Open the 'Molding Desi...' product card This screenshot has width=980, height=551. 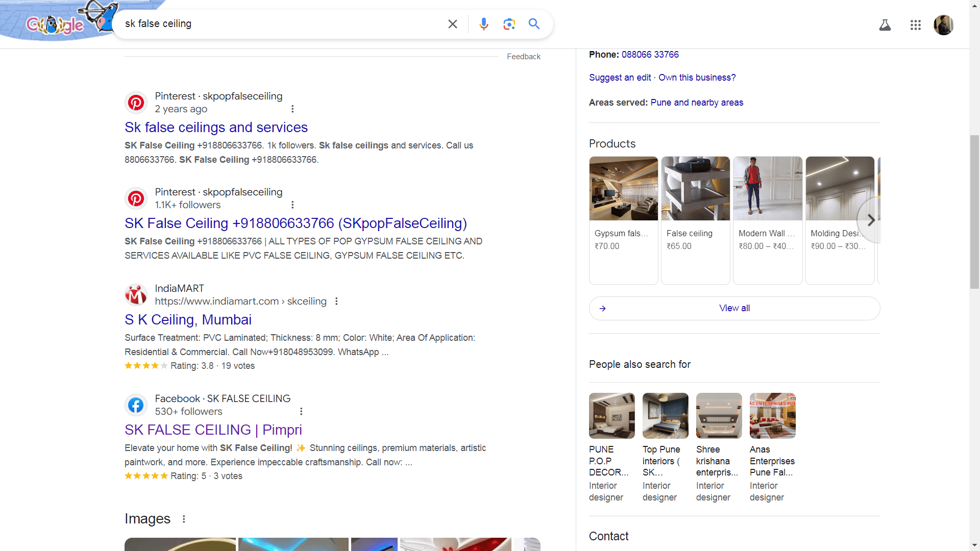click(840, 220)
